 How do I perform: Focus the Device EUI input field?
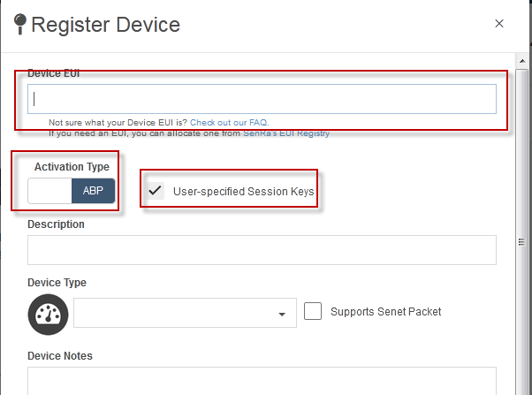click(262, 99)
